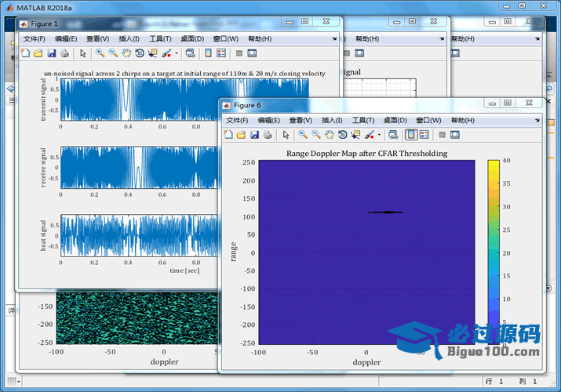Select Pan hand tool in Figure 6 toolbar

coord(330,135)
